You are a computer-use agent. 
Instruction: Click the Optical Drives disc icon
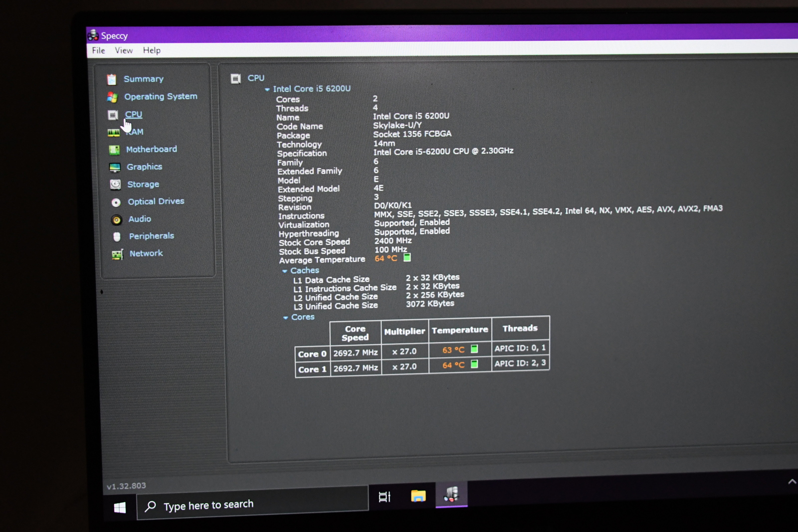coord(116,202)
